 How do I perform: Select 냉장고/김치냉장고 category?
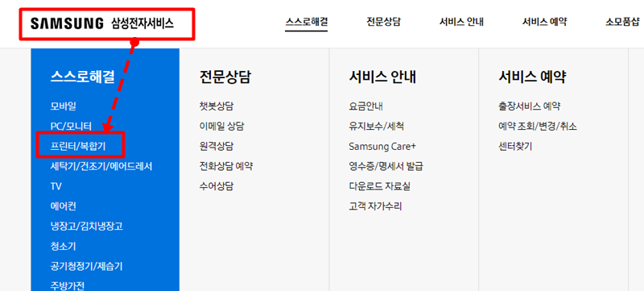(87, 227)
